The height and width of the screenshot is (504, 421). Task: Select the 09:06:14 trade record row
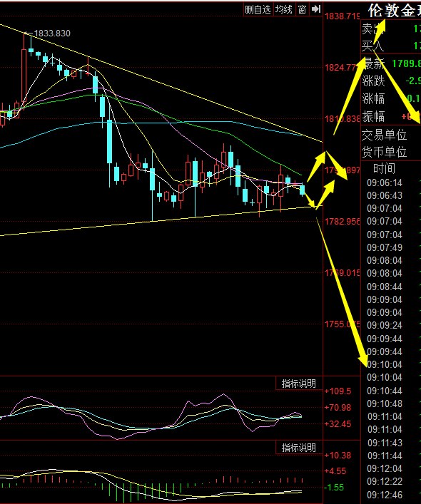pos(391,183)
